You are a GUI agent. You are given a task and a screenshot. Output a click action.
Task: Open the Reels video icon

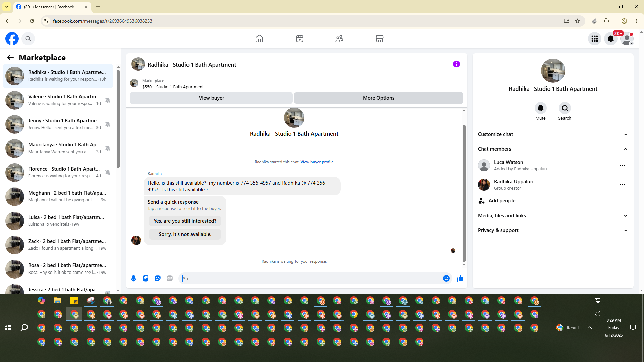(300, 39)
